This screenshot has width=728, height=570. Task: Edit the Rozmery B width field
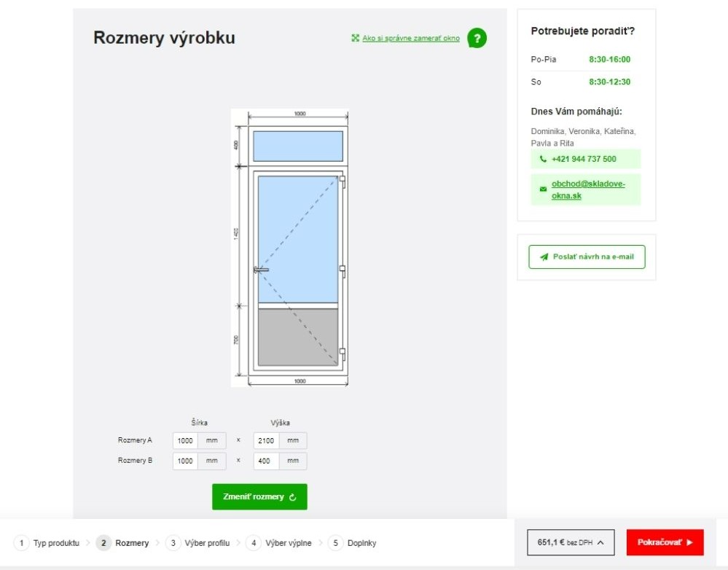coord(186,461)
